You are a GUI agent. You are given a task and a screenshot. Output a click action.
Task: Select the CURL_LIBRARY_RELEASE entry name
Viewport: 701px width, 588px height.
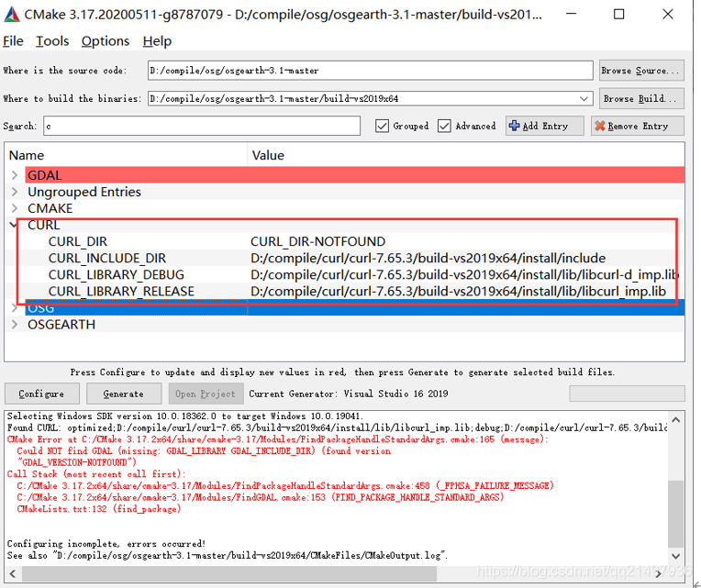tap(122, 292)
